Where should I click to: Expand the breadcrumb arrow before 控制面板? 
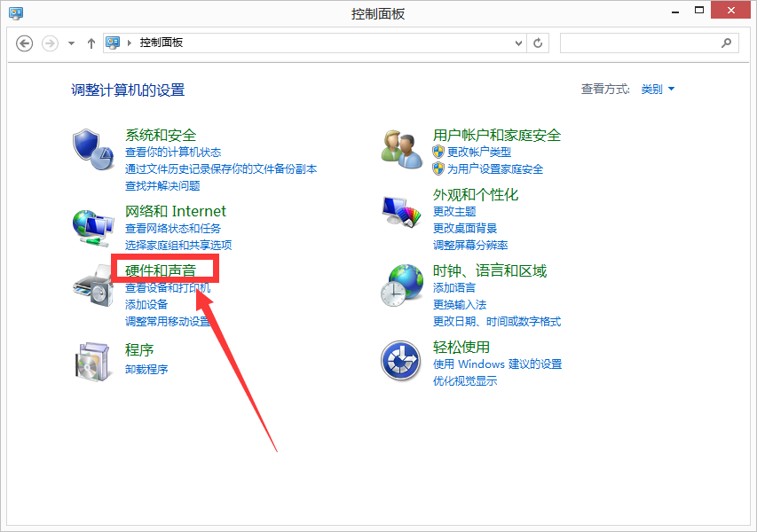tap(130, 43)
